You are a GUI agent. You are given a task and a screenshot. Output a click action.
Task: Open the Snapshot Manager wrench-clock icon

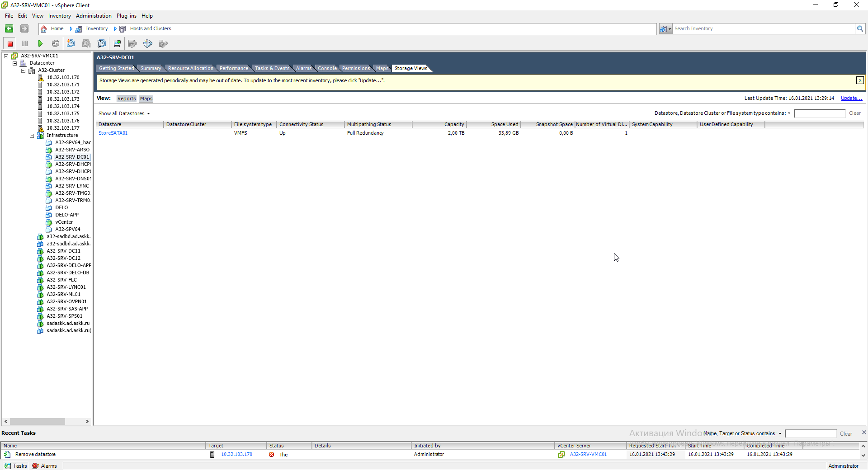pyautogui.click(x=102, y=44)
